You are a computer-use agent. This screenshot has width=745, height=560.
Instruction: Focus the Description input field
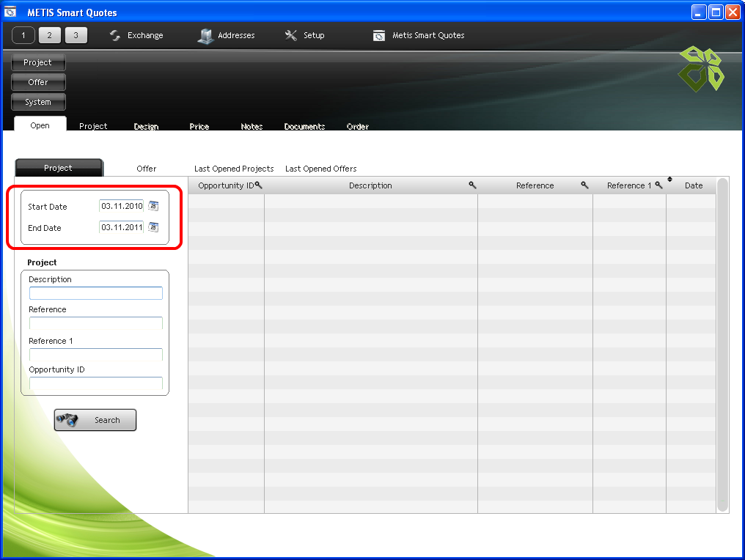tap(95, 293)
